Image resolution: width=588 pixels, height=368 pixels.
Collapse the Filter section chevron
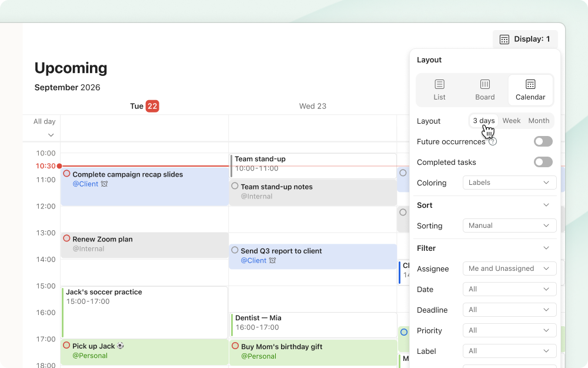tap(546, 248)
